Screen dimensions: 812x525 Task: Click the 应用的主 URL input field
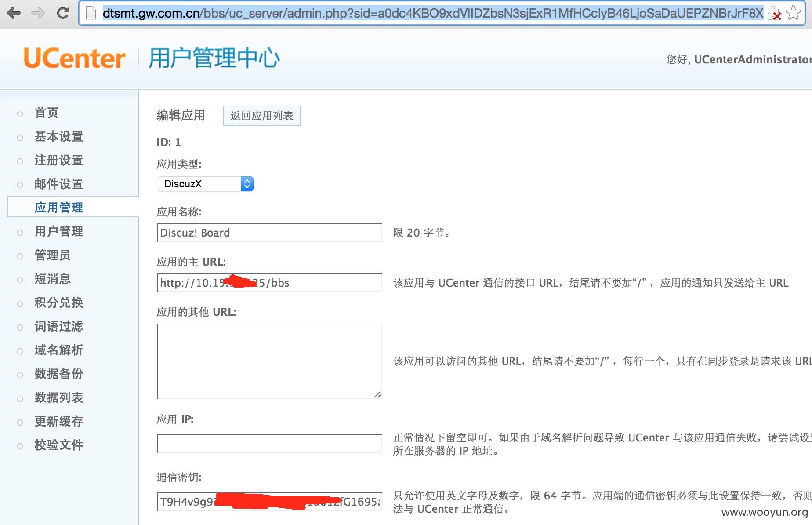point(270,283)
